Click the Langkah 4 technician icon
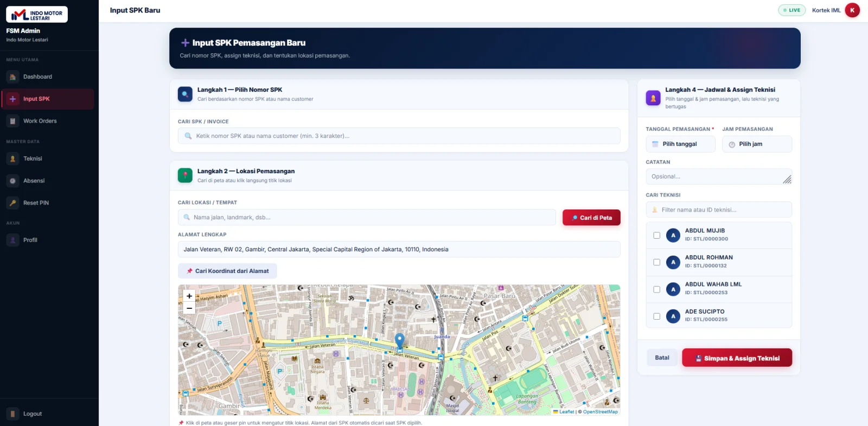 pyautogui.click(x=653, y=98)
